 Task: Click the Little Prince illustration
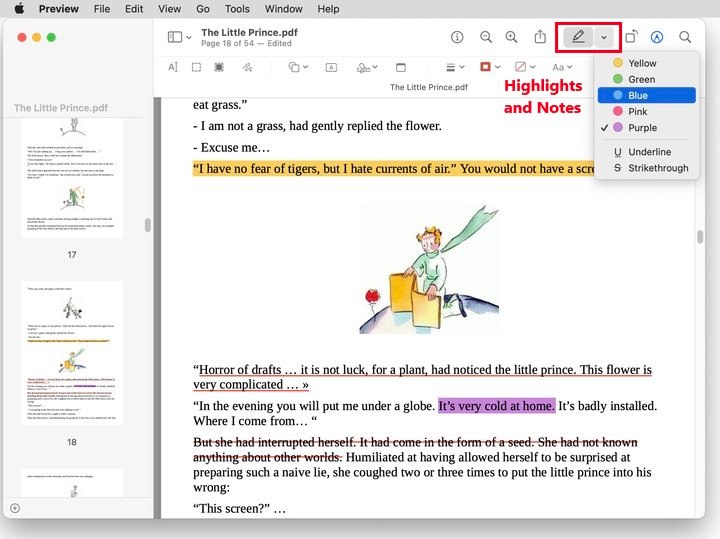coord(429,270)
